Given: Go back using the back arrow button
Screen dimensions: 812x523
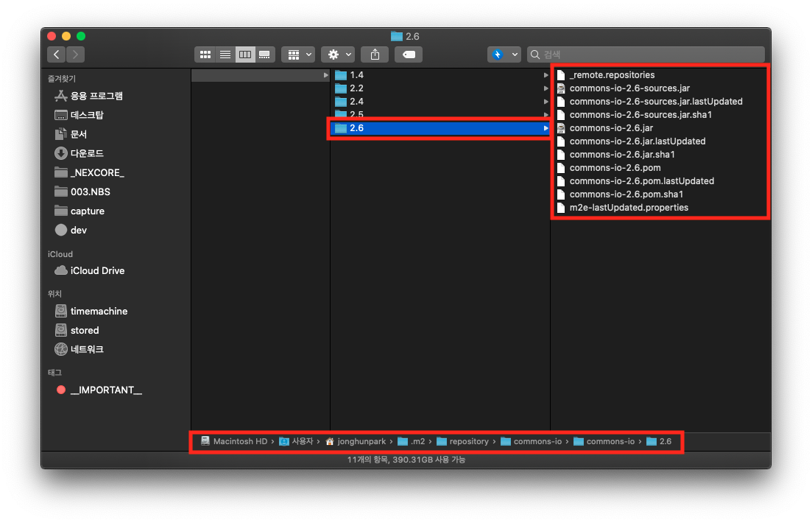Looking at the screenshot, I should tap(57, 55).
